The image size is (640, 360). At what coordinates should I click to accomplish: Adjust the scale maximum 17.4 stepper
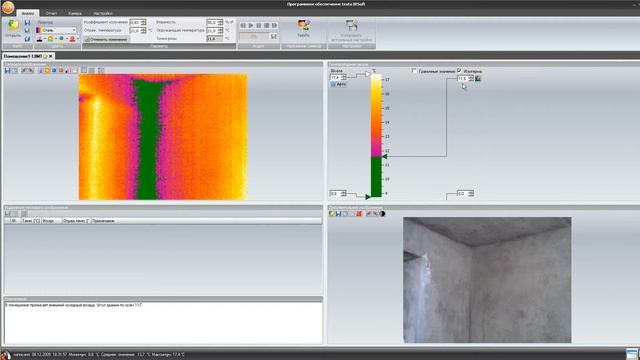344,77
